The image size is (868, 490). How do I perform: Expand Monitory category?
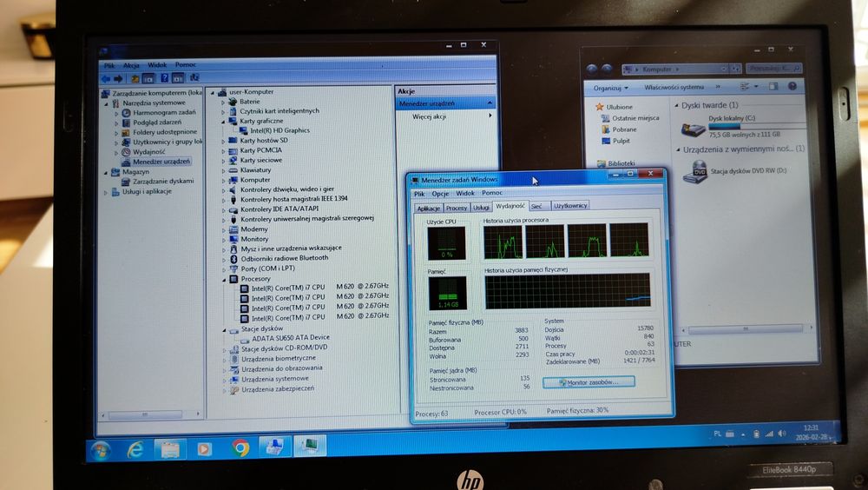click(x=225, y=240)
